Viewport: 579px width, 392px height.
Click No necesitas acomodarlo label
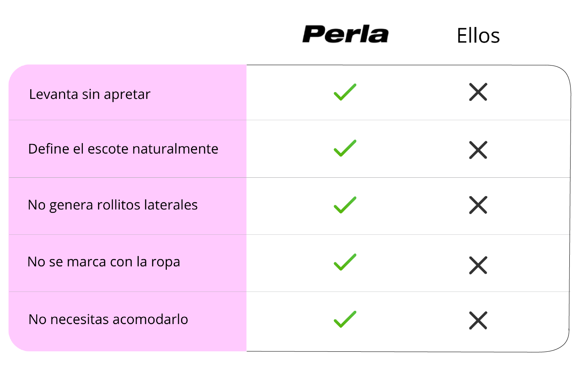[x=108, y=320]
